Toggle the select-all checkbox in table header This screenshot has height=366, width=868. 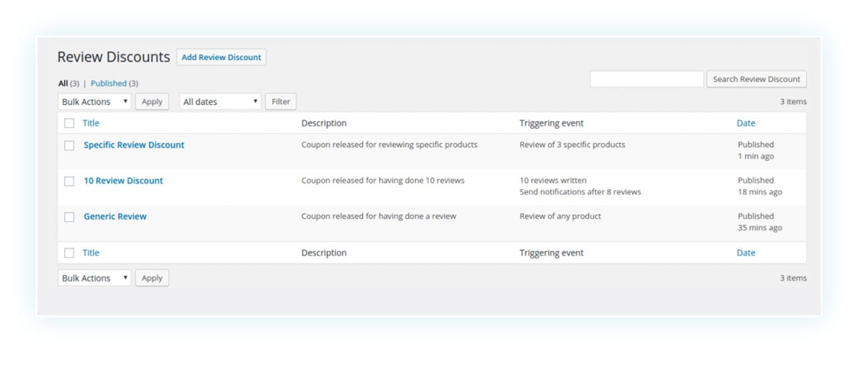pos(69,123)
